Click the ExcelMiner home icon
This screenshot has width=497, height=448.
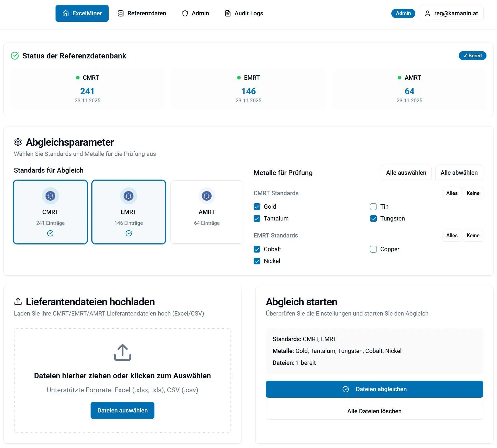point(65,13)
